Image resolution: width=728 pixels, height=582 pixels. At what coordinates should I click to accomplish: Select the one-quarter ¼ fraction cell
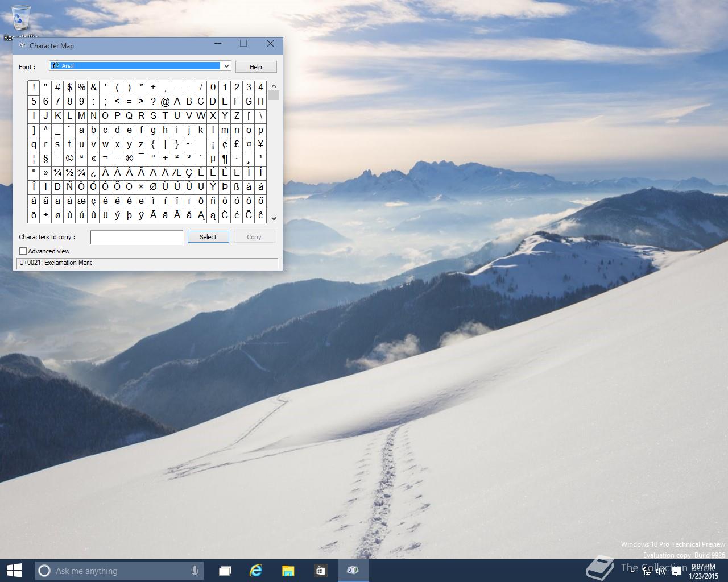point(57,172)
